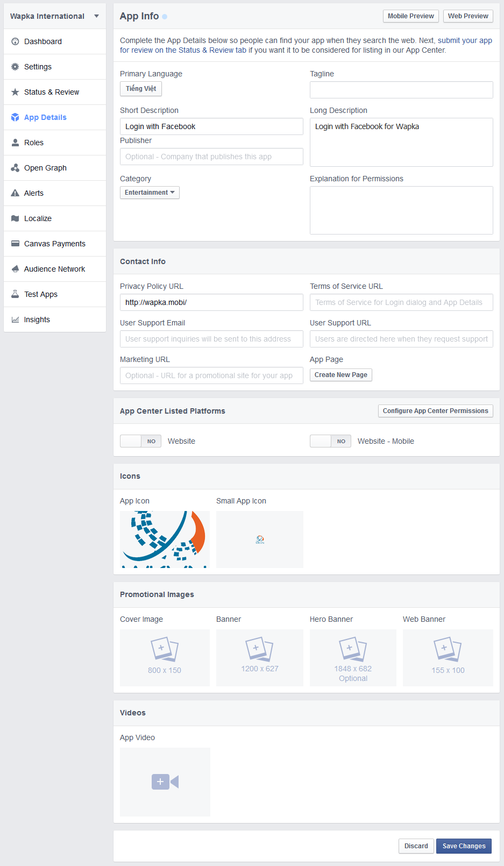Add an App Video placeholder
The width and height of the screenshot is (504, 866).
[165, 782]
